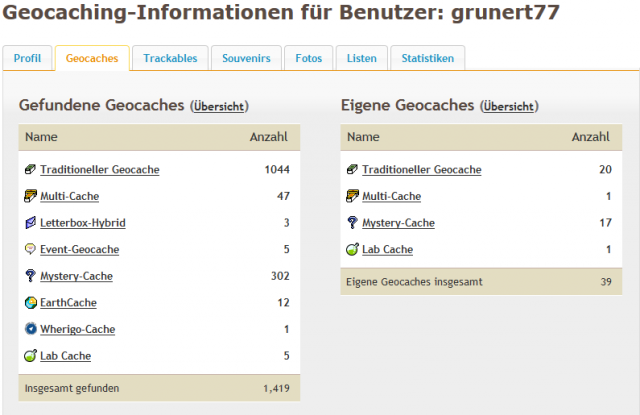Open Übersicht link next to Gefundene Geocaches
640x415 pixels.
click(x=219, y=107)
